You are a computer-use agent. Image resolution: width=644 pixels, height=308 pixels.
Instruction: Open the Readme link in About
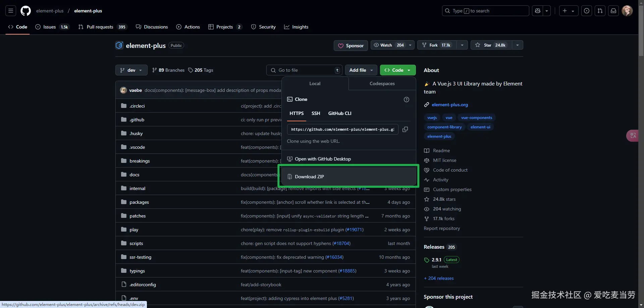441,150
